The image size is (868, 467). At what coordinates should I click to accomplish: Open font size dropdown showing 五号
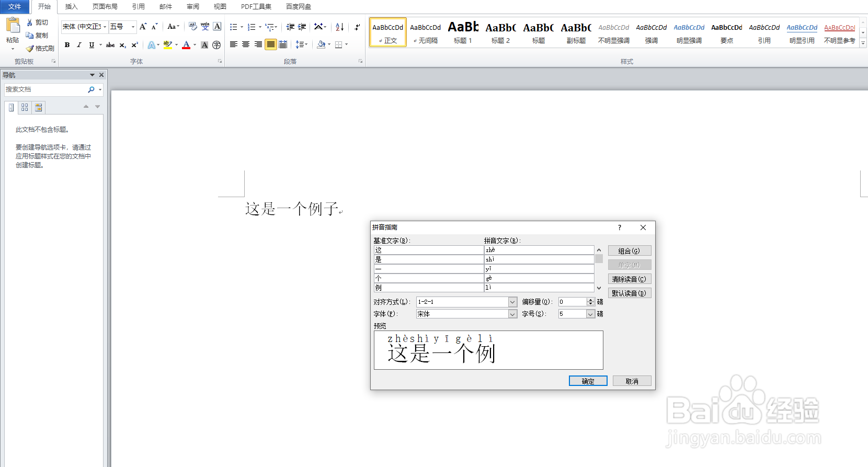(x=133, y=27)
